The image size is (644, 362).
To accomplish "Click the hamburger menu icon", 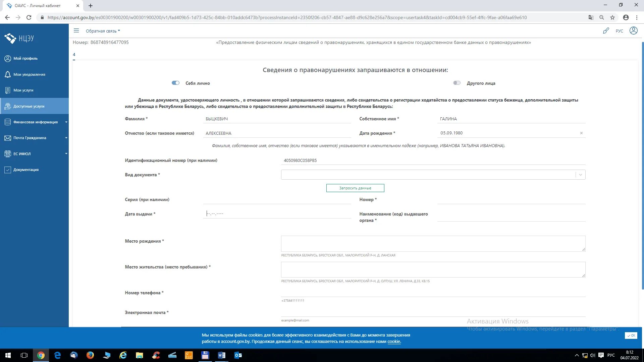I will tap(76, 31).
